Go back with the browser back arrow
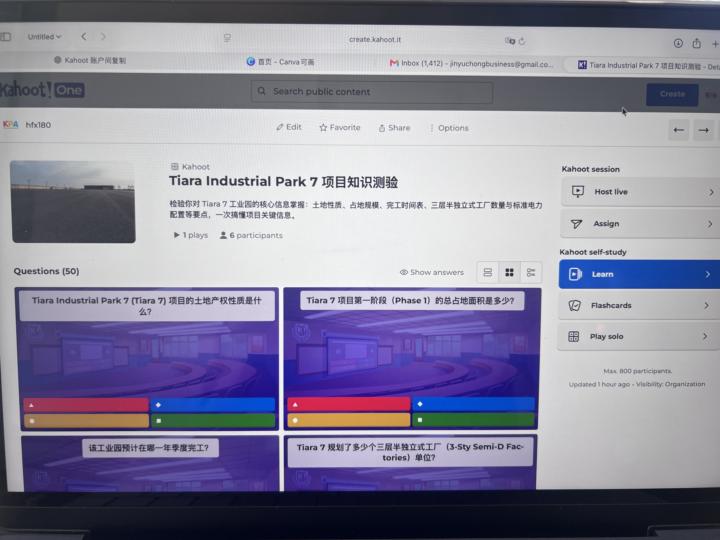 [x=84, y=37]
